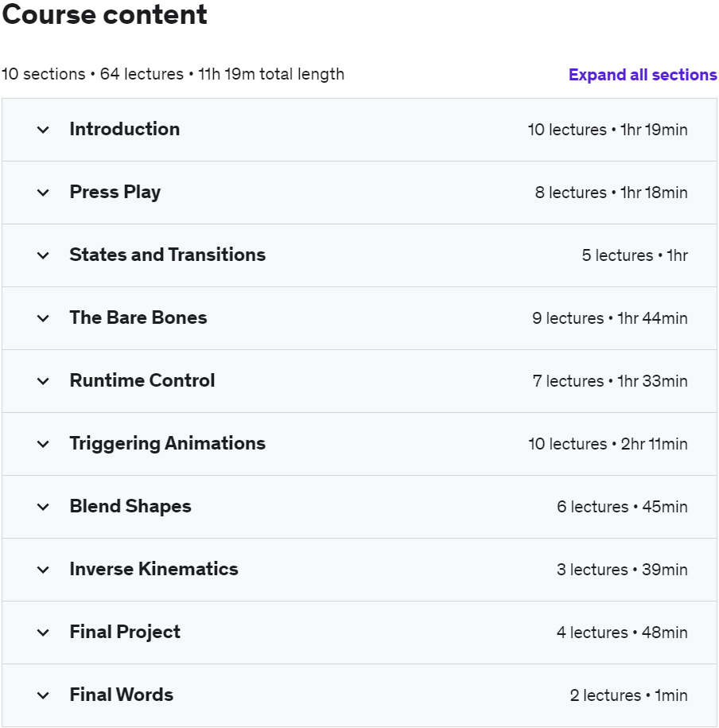Open the Triggering Animations section title
Viewport: 719px width, 728px height.
pyautogui.click(x=167, y=443)
